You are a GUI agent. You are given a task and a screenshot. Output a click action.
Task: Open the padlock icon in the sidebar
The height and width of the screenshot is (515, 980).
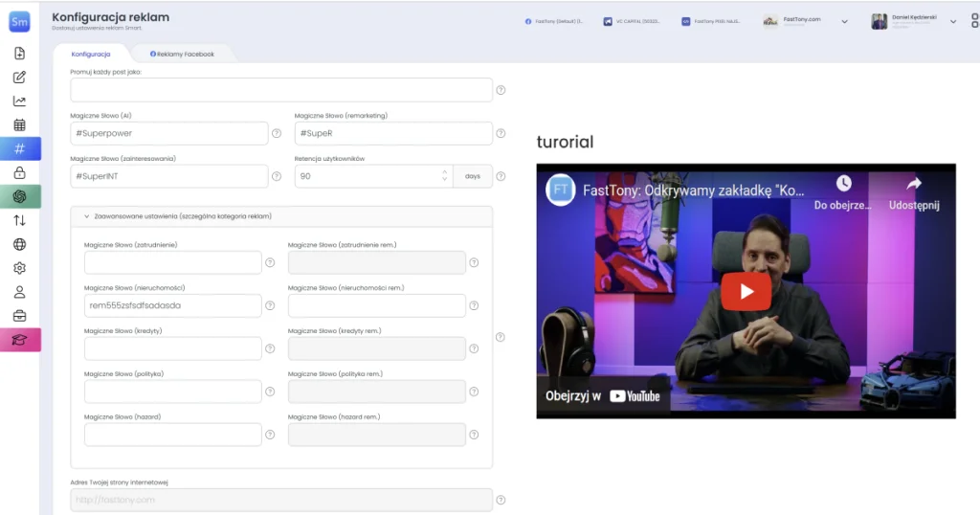pos(19,172)
